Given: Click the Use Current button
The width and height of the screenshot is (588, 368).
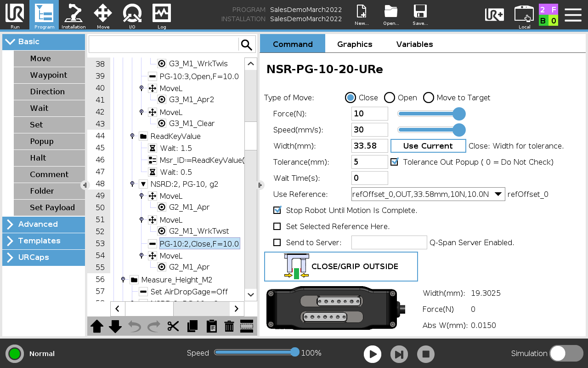Looking at the screenshot, I should 428,146.
